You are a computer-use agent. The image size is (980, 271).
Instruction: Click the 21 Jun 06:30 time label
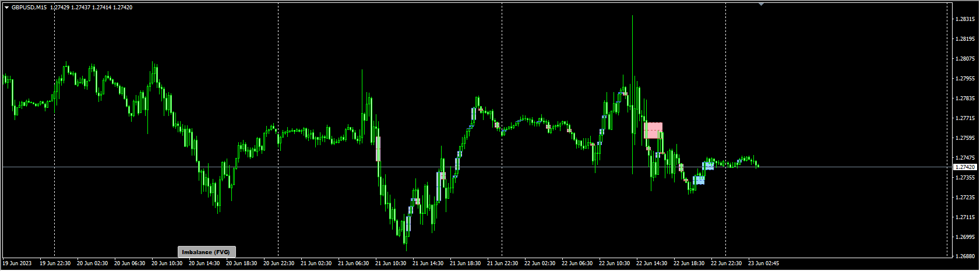pyautogui.click(x=353, y=263)
